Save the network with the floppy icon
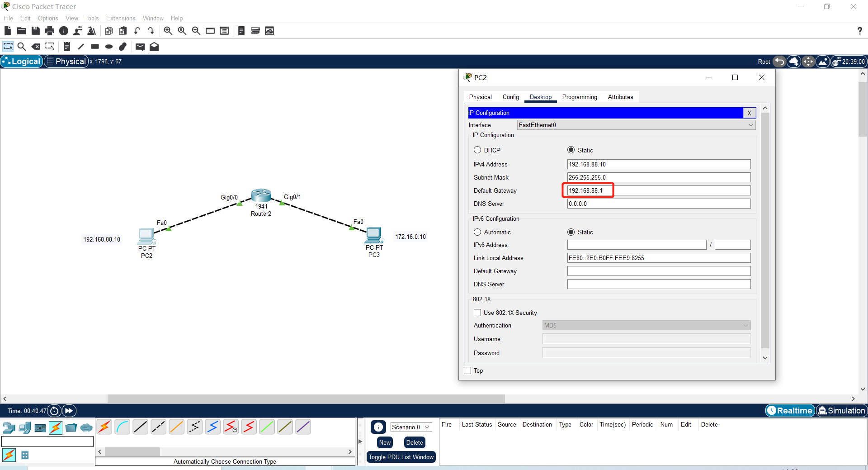The image size is (868, 470). [35, 31]
